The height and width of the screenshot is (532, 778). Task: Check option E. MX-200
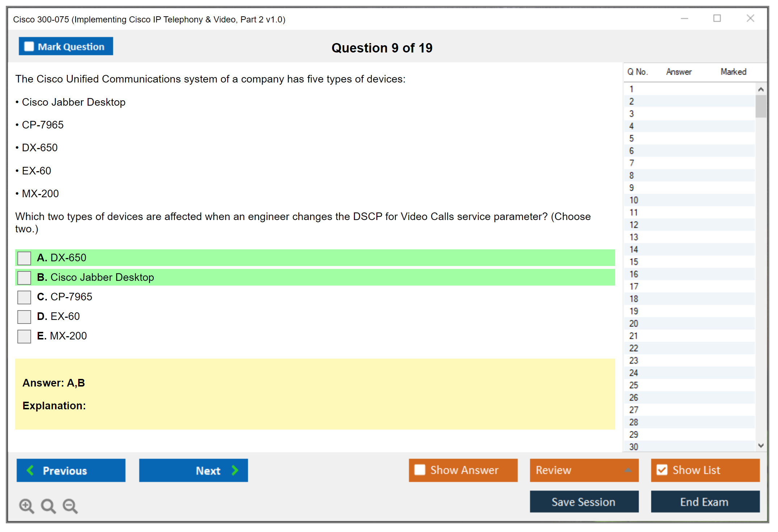[x=24, y=336]
